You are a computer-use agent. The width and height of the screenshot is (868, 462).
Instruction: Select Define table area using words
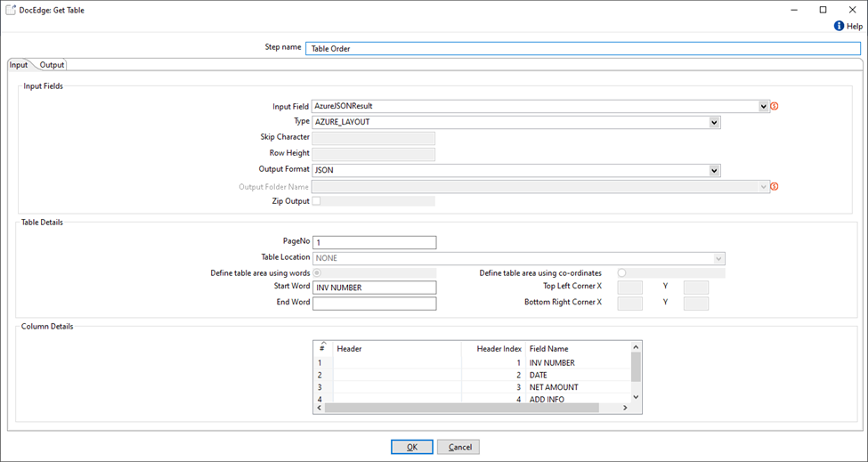pos(317,272)
